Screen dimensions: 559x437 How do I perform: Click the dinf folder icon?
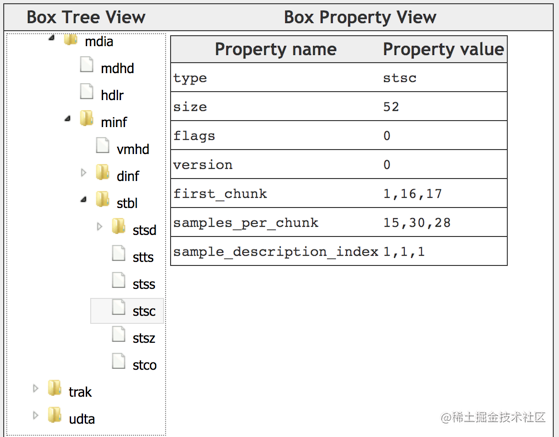pos(103,172)
